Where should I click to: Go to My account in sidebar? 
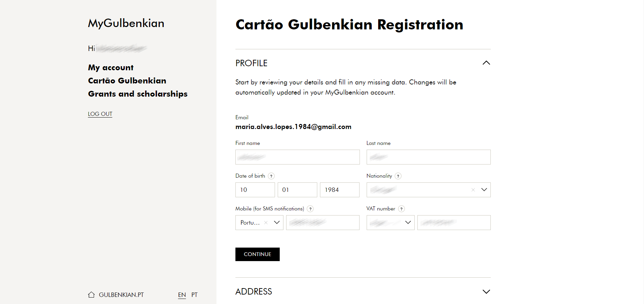click(111, 68)
